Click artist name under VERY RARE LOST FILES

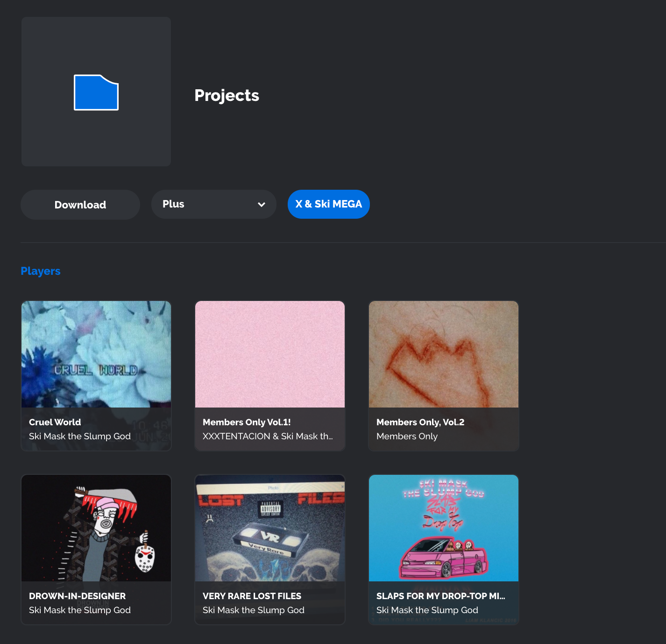(254, 610)
